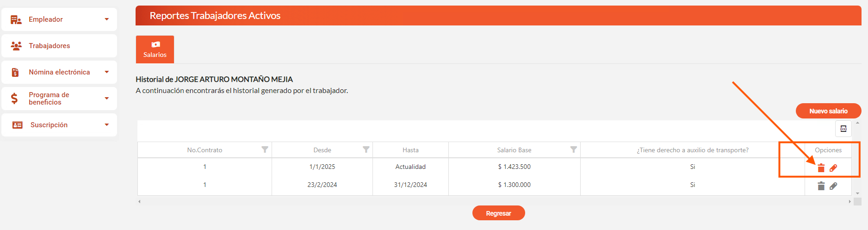Image resolution: width=868 pixels, height=230 pixels.
Task: Select the Salarios tab
Action: coord(155,50)
